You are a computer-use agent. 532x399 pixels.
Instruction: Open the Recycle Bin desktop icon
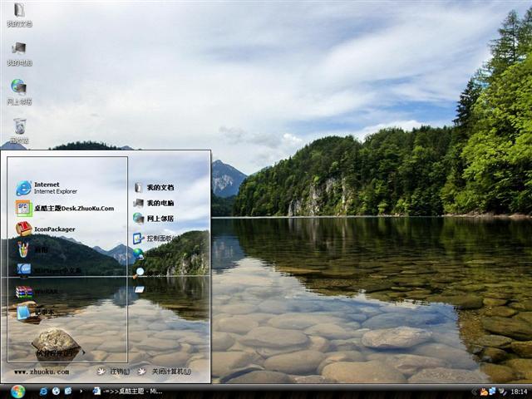pyautogui.click(x=19, y=131)
